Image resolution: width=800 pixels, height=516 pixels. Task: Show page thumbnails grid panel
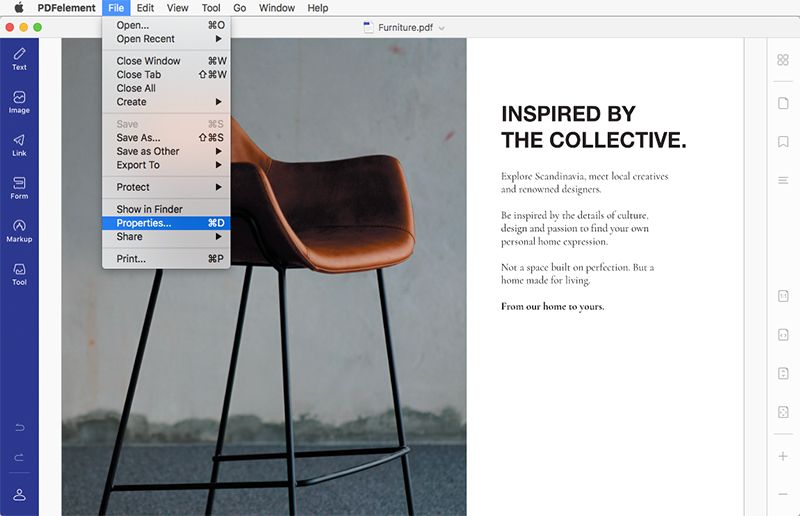783,60
